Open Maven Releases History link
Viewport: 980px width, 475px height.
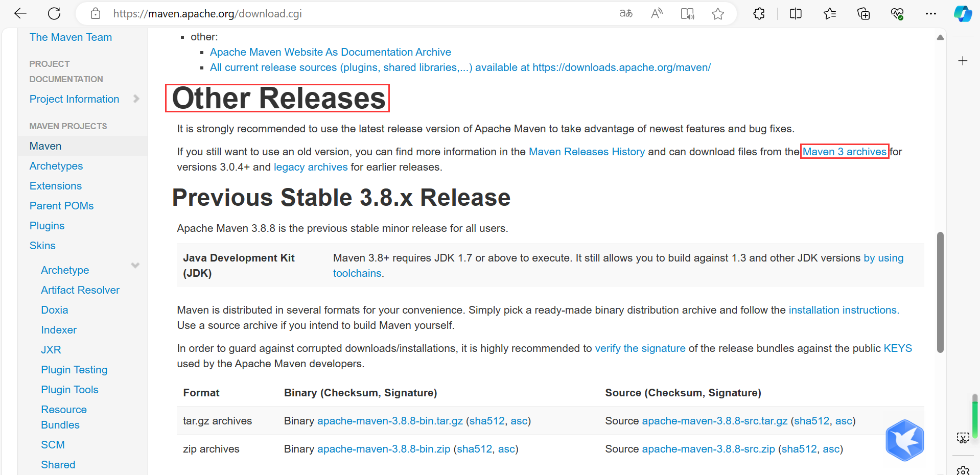coord(587,152)
